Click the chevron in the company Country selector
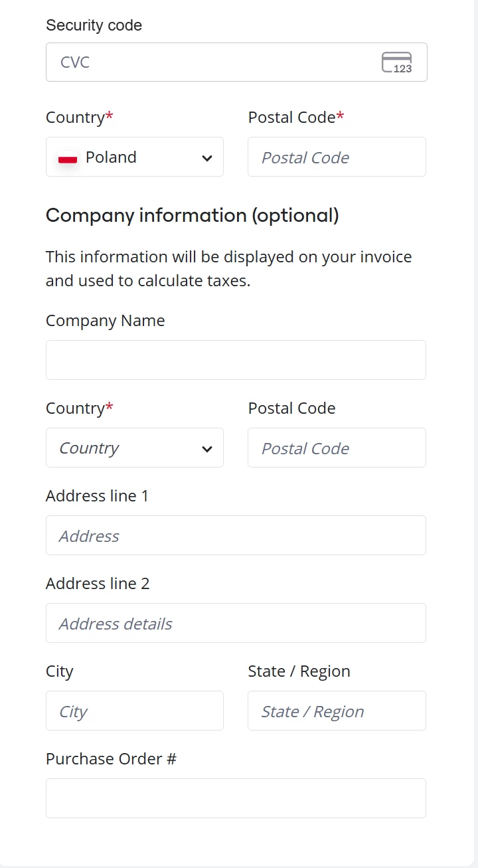Viewport: 478px width, 868px height. click(207, 449)
